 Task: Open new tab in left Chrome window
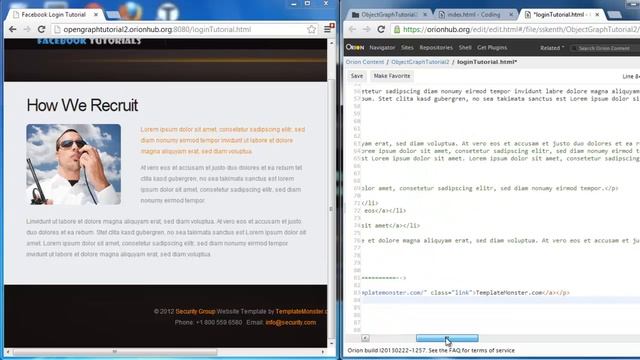click(113, 15)
